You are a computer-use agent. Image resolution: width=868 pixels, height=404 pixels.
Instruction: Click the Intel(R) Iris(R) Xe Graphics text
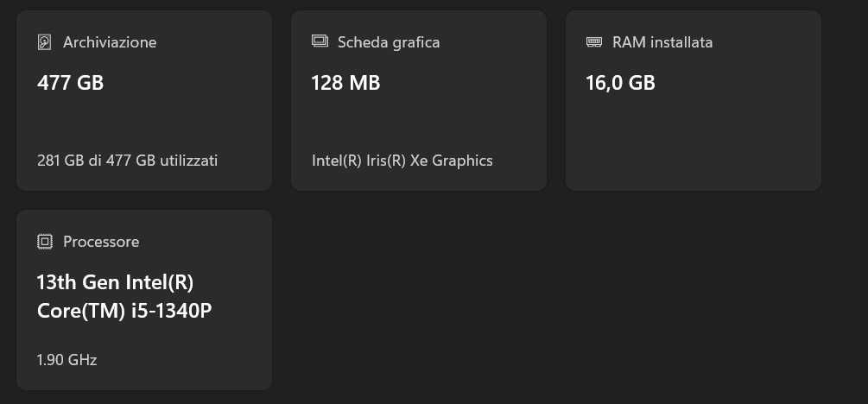(x=402, y=161)
